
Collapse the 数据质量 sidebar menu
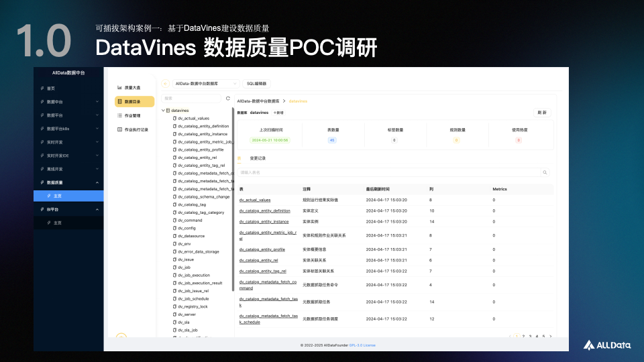click(97, 182)
